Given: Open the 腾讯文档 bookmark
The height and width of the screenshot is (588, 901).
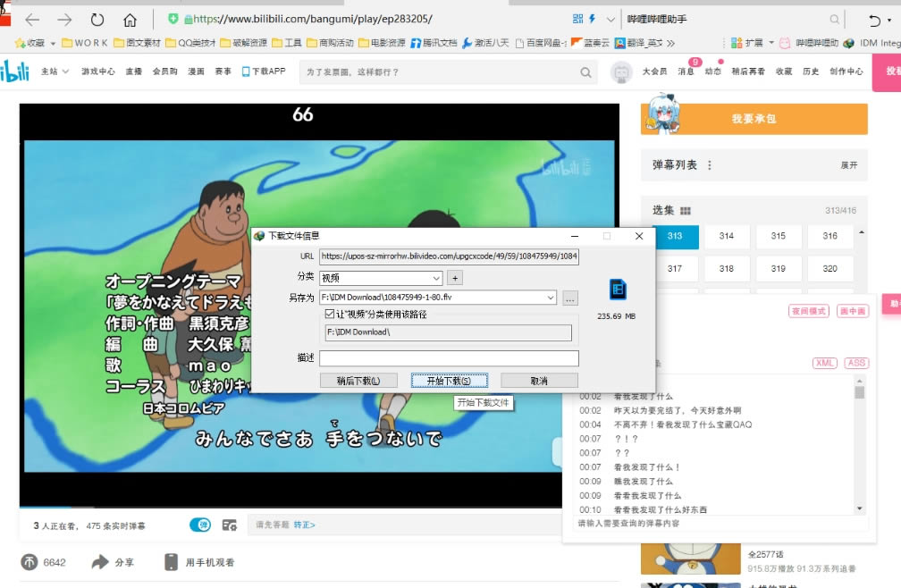Looking at the screenshot, I should 434,43.
